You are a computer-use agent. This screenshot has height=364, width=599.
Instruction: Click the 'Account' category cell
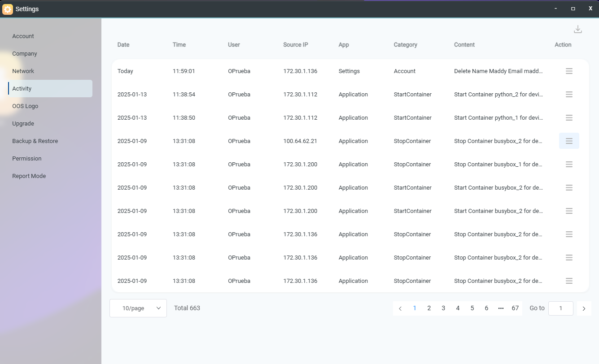point(405,71)
